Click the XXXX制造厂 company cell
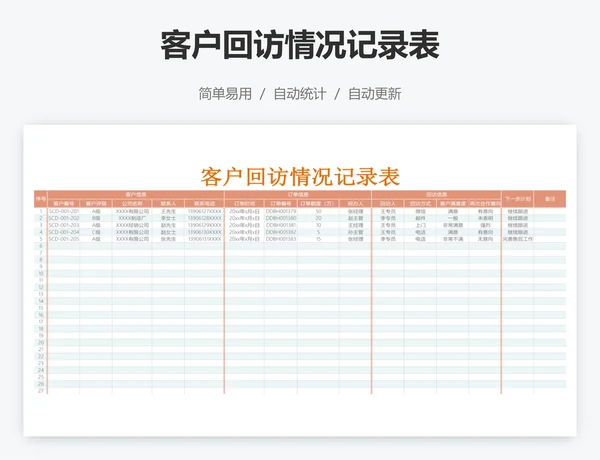The image size is (600, 460). tap(132, 218)
